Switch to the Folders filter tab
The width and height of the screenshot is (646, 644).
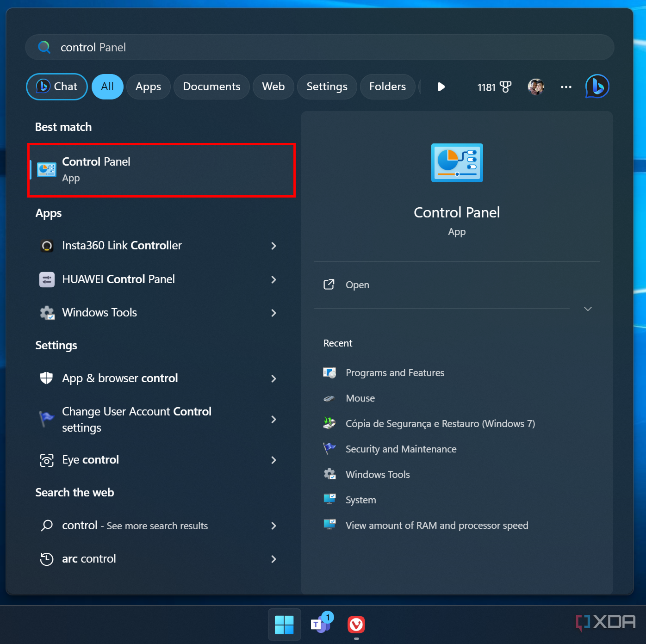[387, 87]
